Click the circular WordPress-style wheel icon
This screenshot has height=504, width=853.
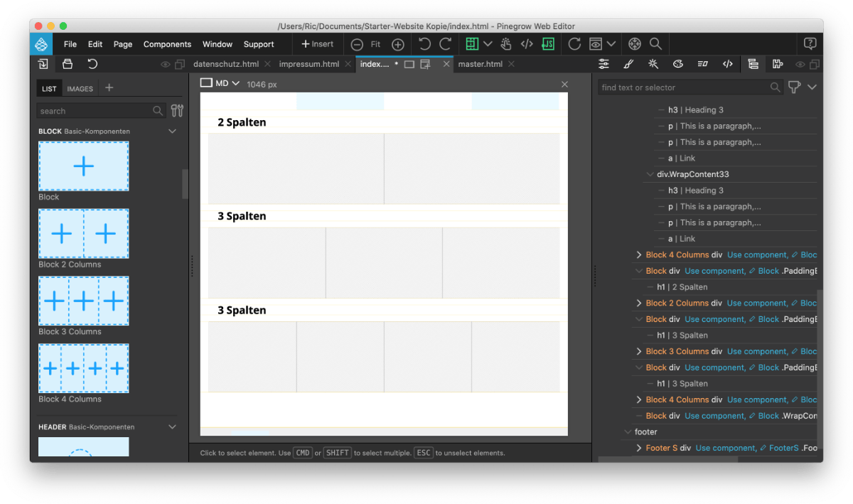pos(635,44)
